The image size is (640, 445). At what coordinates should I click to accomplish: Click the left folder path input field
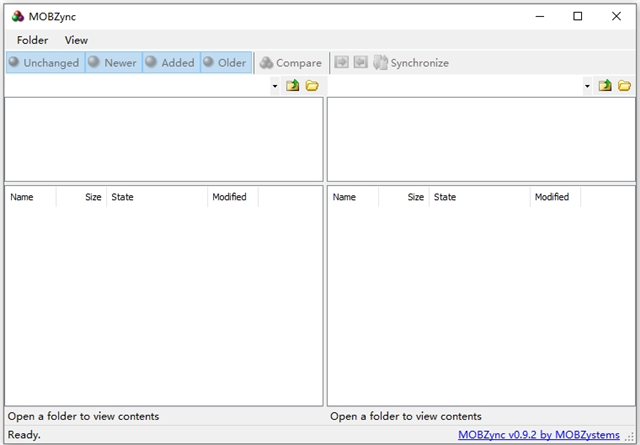pyautogui.click(x=138, y=86)
